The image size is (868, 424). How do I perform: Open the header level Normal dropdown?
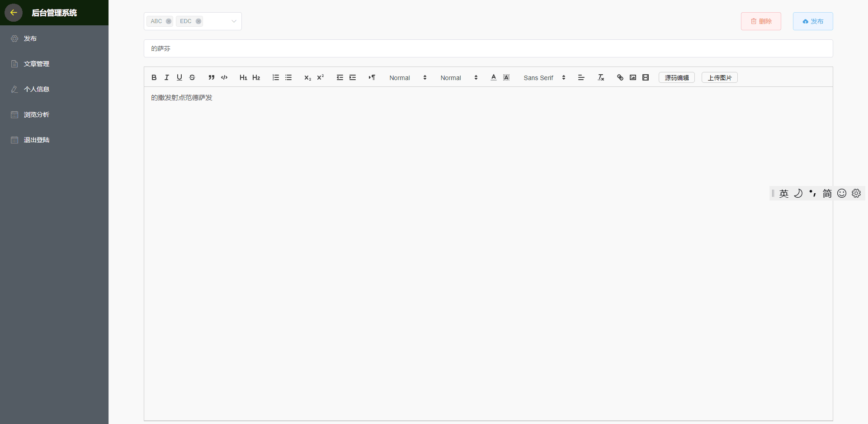459,77
